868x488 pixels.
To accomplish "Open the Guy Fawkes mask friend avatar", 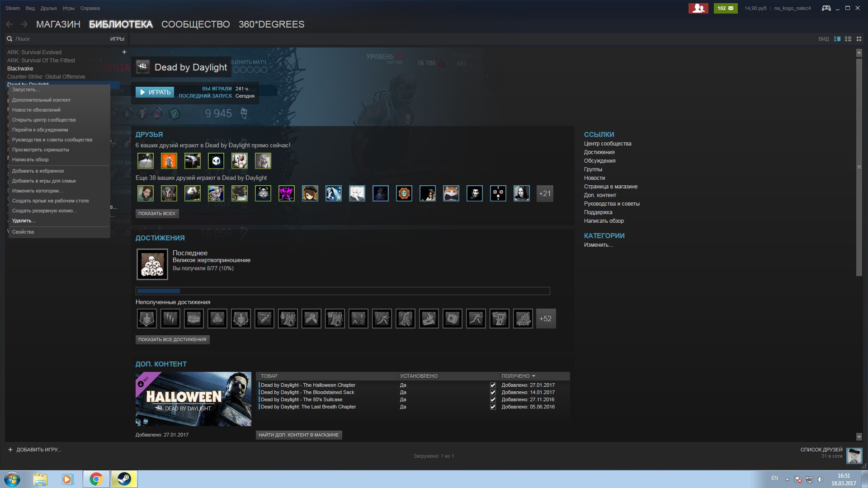I will click(x=475, y=193).
